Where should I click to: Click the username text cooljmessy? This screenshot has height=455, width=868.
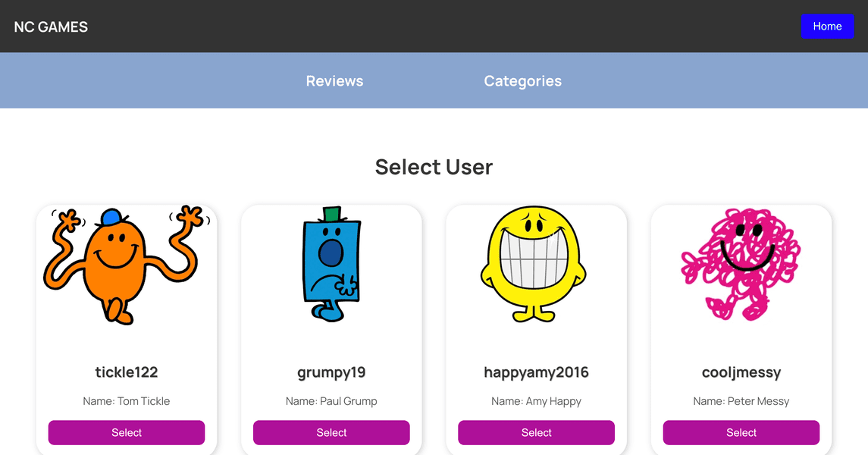[x=741, y=372]
